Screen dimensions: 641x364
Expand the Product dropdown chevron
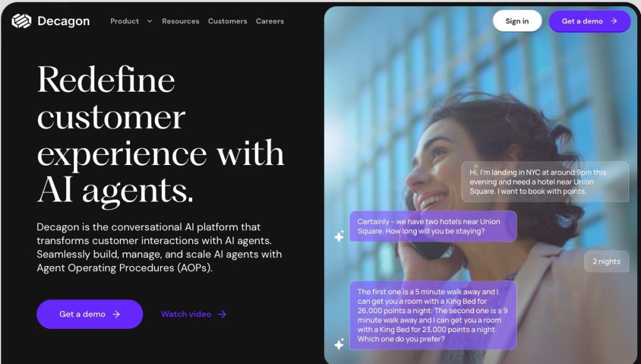click(149, 21)
